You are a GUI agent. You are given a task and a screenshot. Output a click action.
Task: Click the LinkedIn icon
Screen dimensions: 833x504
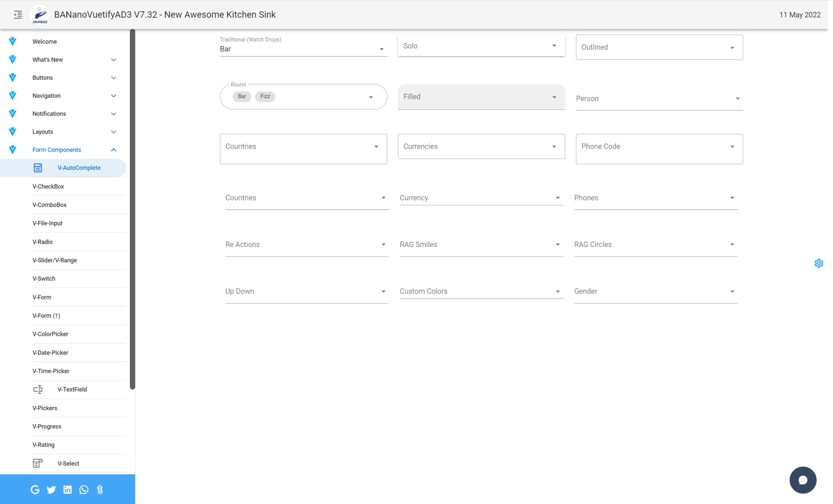pos(67,490)
